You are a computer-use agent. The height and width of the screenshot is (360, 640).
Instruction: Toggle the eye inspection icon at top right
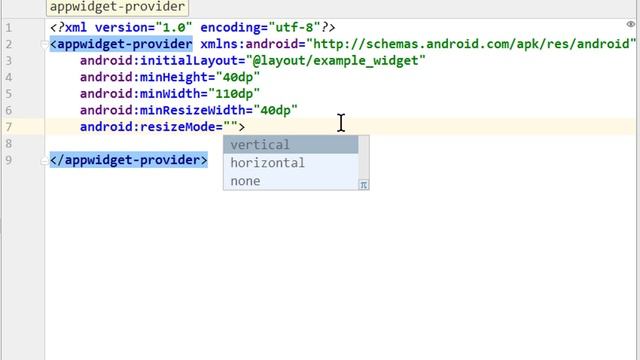click(631, 24)
